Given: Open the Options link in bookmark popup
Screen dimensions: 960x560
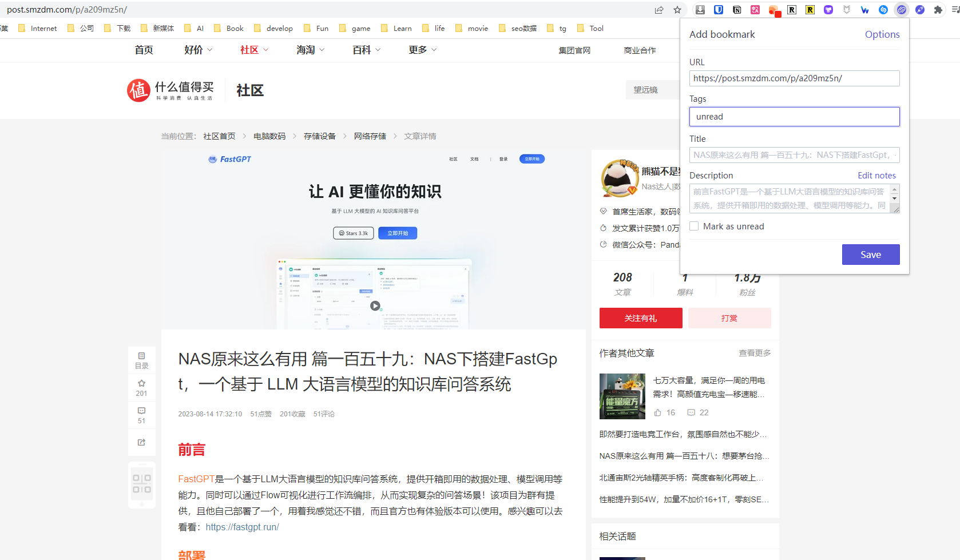Looking at the screenshot, I should pyautogui.click(x=882, y=34).
